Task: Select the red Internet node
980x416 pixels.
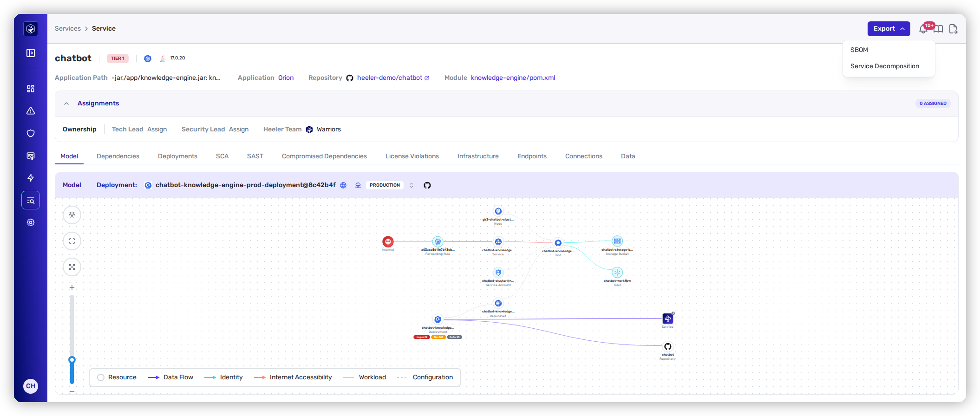Action: (388, 241)
